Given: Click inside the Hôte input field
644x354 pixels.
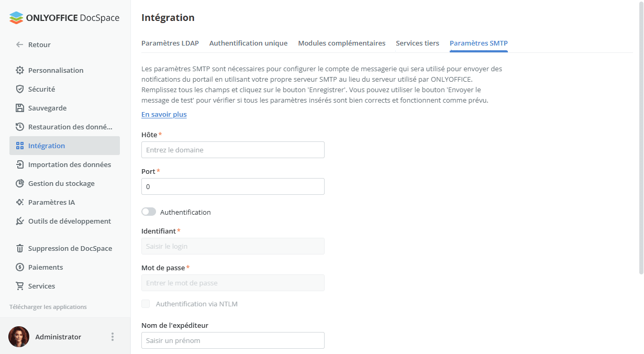Looking at the screenshot, I should pos(232,150).
